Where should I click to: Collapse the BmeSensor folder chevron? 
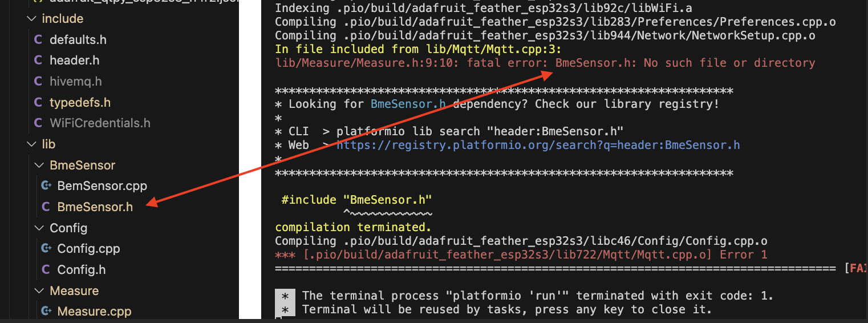[x=39, y=165]
